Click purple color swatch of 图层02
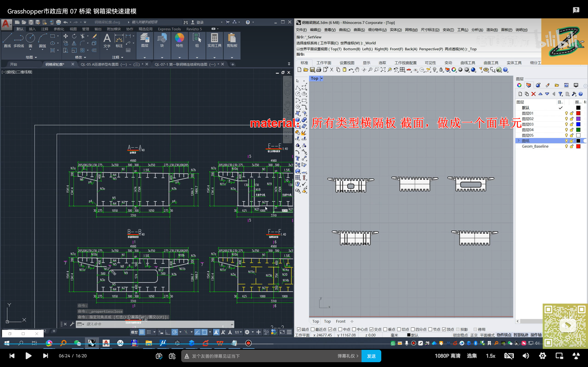This screenshot has width=588, height=367. click(578, 119)
